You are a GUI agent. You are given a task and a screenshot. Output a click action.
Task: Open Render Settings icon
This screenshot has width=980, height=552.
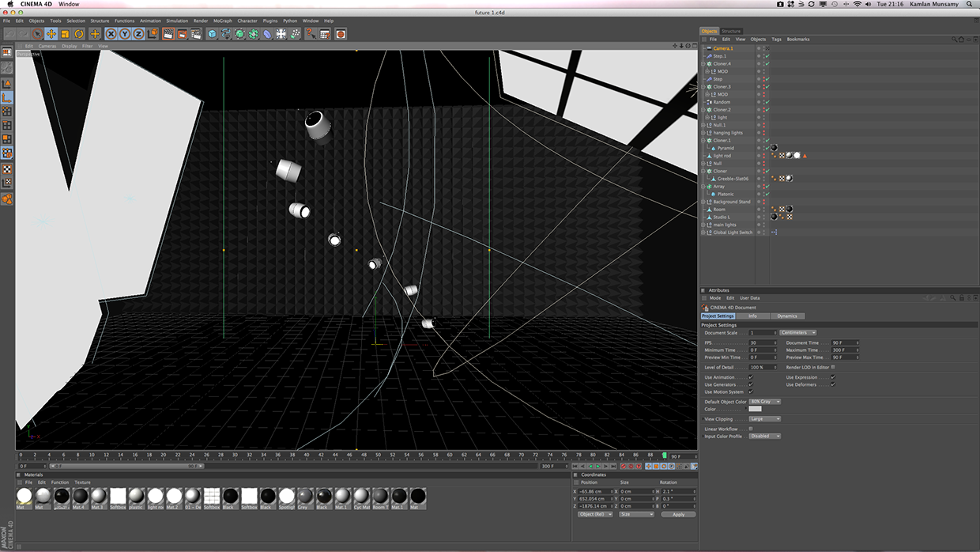pyautogui.click(x=196, y=34)
